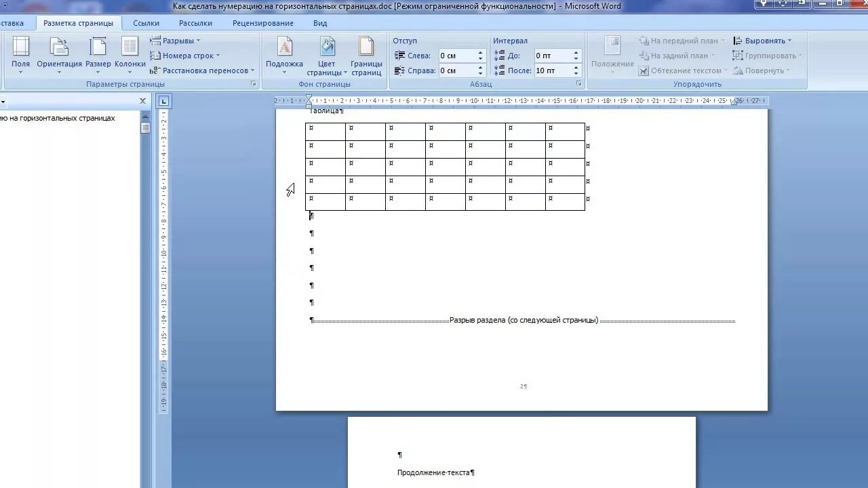Screen dimensions: 868x488
Task: Increase the Слева indent with spinner
Action: pyautogui.click(x=481, y=53)
